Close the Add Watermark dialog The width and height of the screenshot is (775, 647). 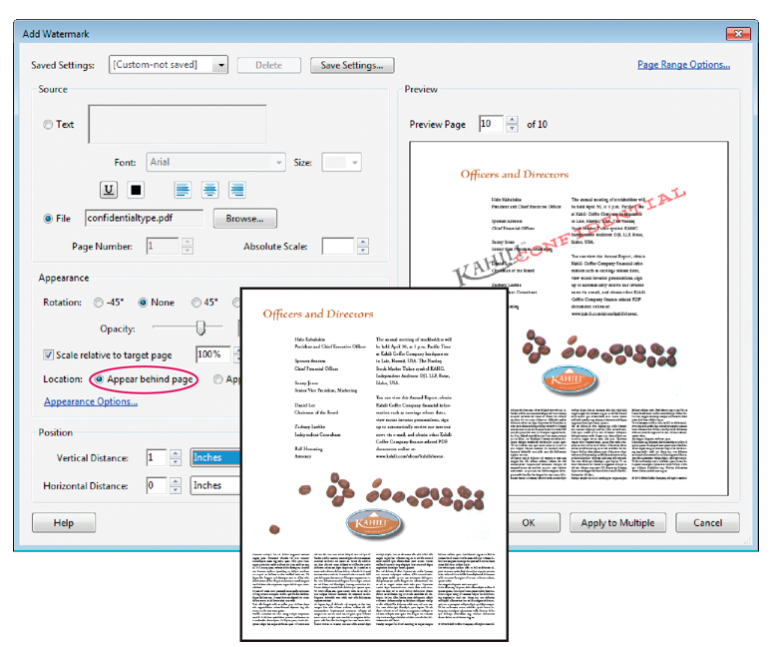click(738, 34)
